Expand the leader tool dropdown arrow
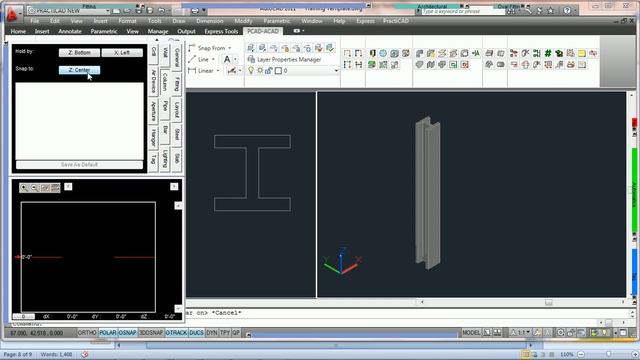This screenshot has height=360, width=640. [x=240, y=71]
